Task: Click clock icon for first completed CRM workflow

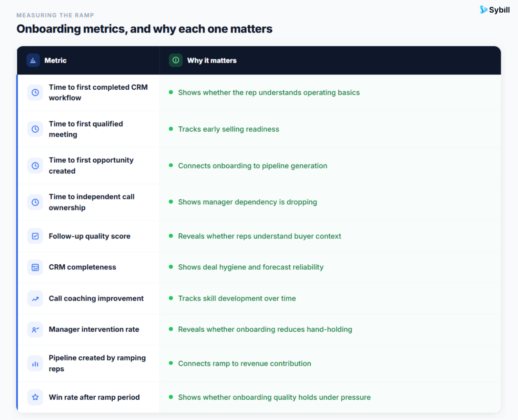Action: point(35,93)
